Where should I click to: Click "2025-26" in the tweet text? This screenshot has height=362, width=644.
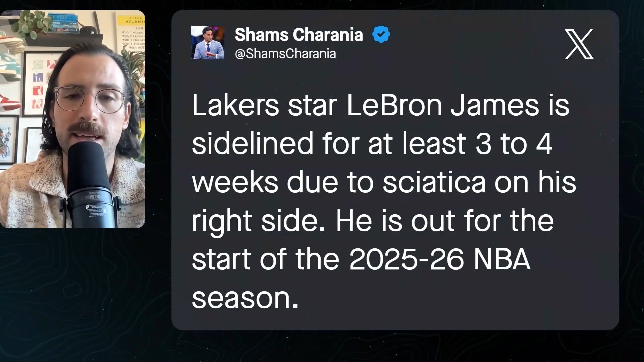[x=407, y=260]
